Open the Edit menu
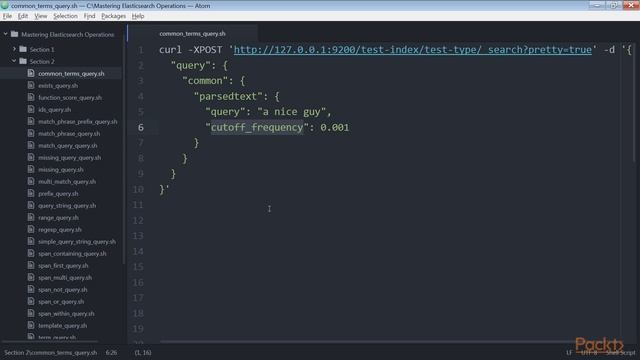 point(23,16)
